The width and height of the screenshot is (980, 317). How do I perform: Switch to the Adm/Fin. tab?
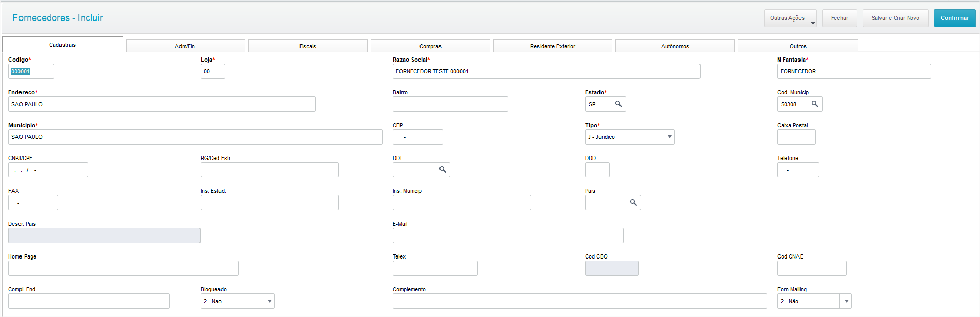185,46
